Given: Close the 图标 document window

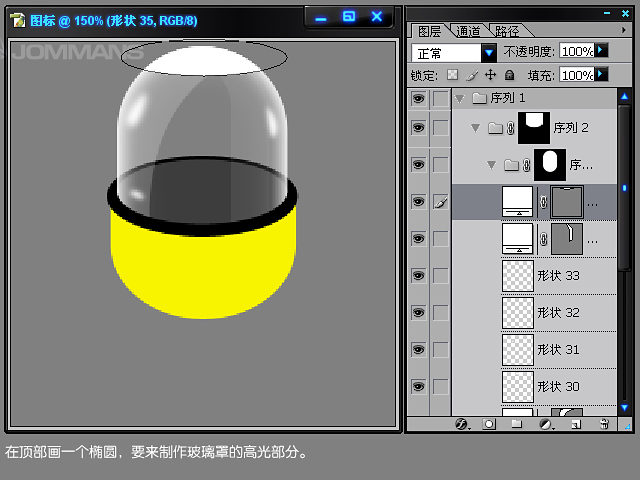Looking at the screenshot, I should tap(377, 17).
